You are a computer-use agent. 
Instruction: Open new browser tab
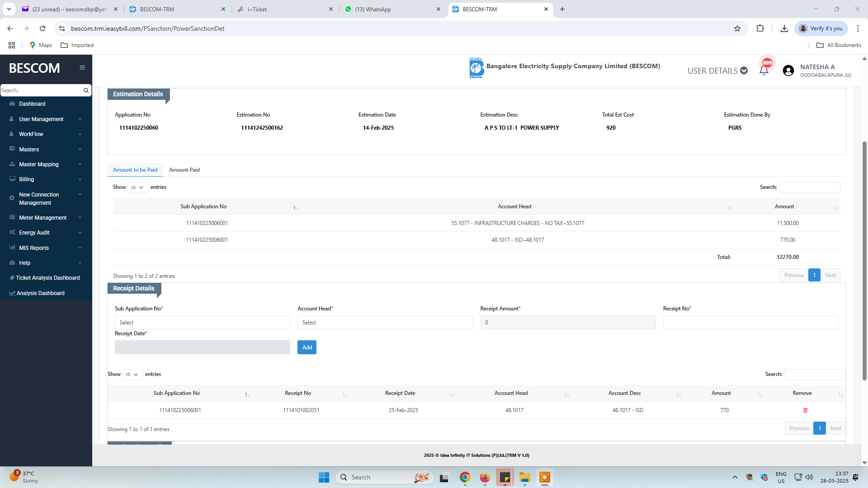click(562, 9)
